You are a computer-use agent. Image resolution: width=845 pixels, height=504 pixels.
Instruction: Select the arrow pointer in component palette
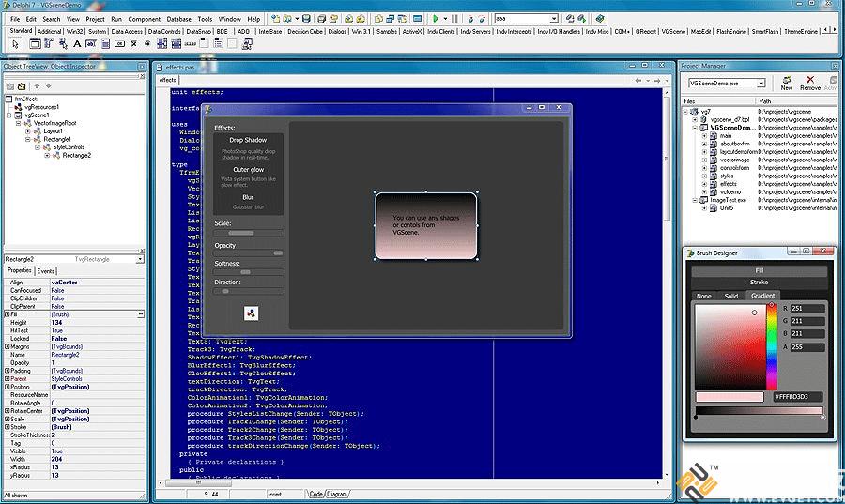tap(15, 43)
